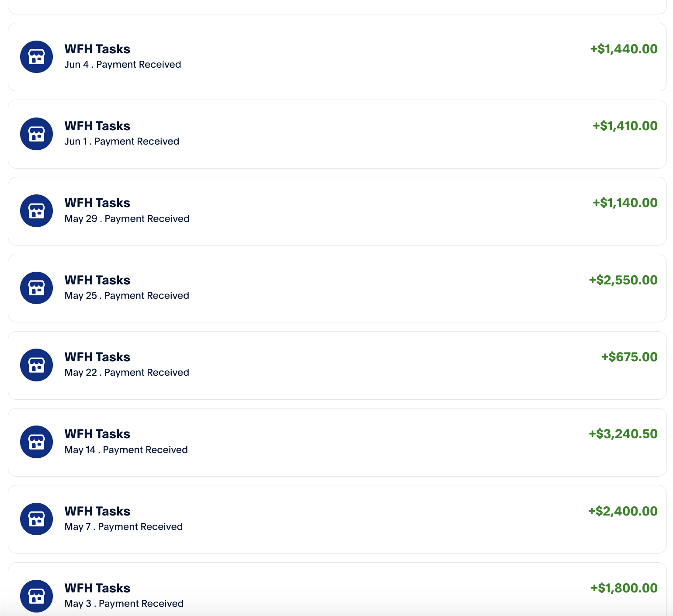
Task: Click 'May 29 . Payment Received' subtitle
Action: pos(127,218)
